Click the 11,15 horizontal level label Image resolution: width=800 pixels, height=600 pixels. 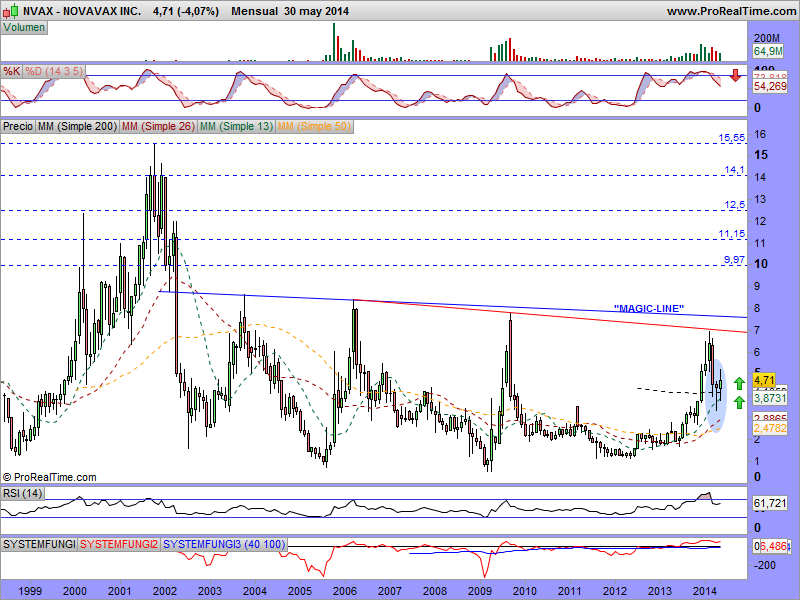coord(732,234)
